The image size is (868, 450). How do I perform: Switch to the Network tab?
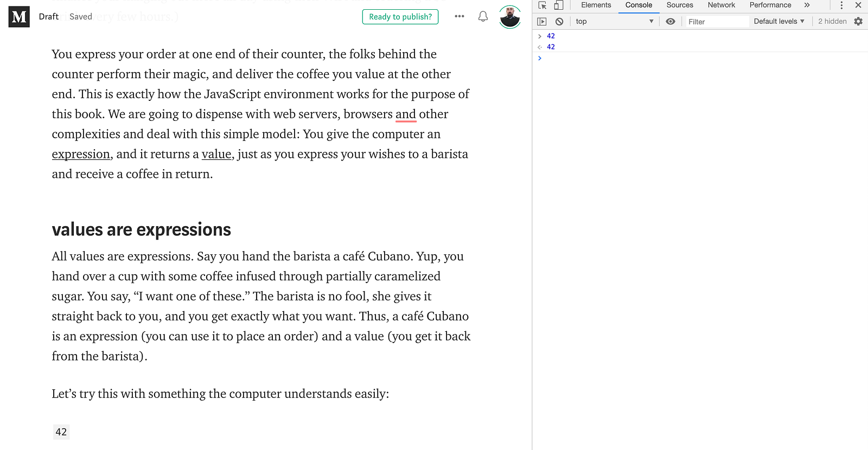pos(721,5)
